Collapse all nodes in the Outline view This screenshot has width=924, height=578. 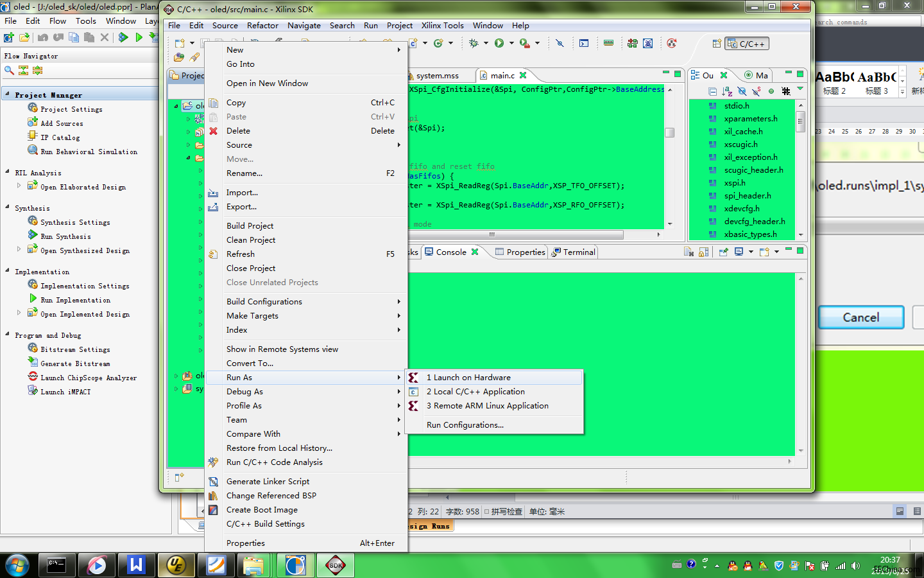coord(713,91)
